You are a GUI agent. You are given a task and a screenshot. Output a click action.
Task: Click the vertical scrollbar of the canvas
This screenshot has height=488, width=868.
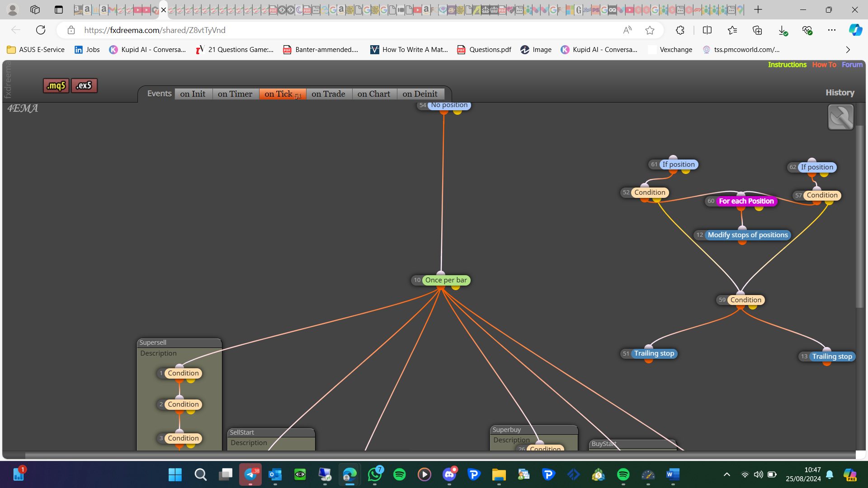click(x=860, y=217)
